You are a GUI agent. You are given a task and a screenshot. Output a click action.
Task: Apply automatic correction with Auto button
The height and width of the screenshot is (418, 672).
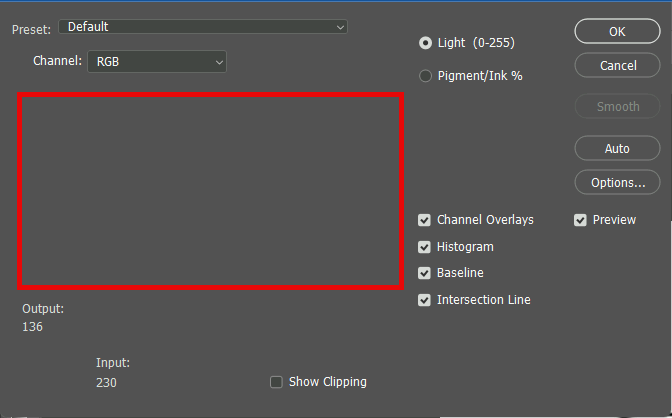coord(617,148)
